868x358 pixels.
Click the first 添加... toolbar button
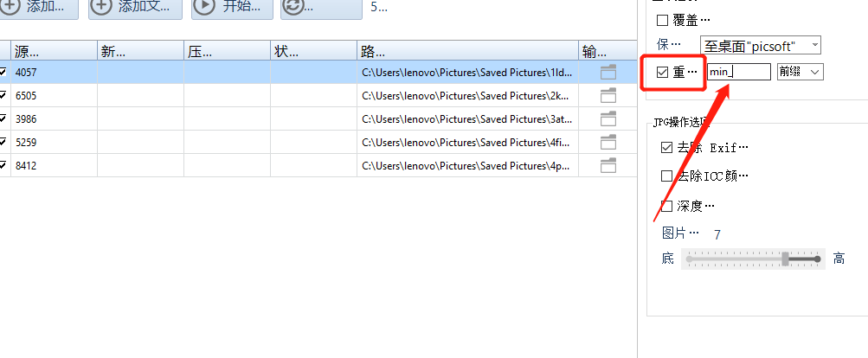point(38,7)
